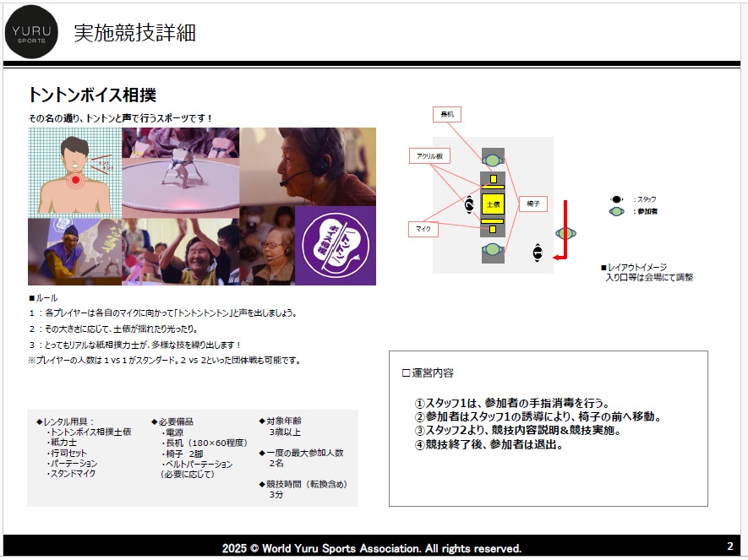Click the photo of woman wearing headset
Screen dimensions: 748x560
pyautogui.click(x=308, y=166)
